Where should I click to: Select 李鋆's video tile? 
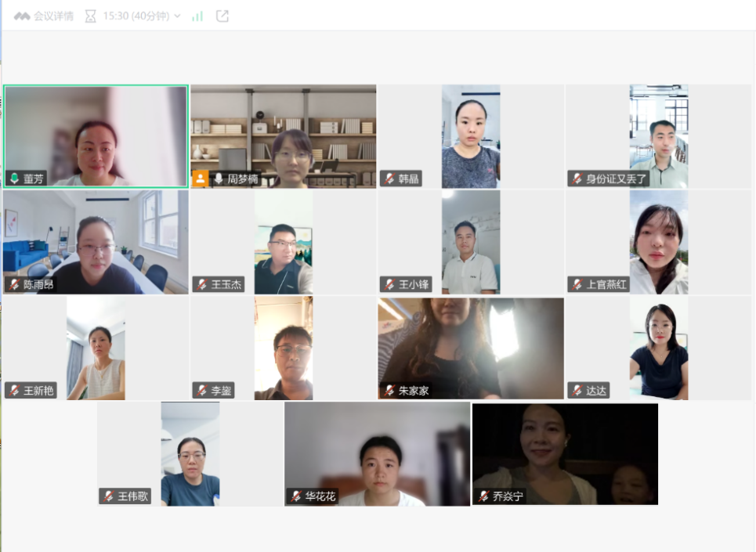click(x=283, y=348)
